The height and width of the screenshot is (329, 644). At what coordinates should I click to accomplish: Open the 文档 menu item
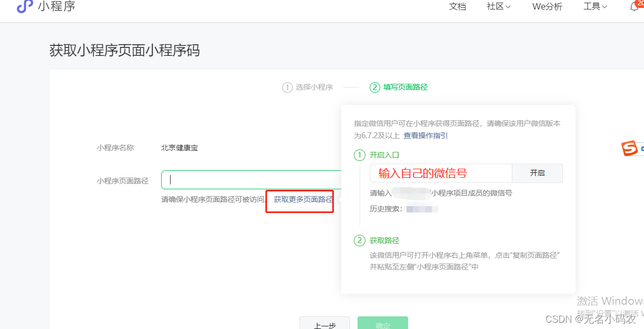(458, 6)
